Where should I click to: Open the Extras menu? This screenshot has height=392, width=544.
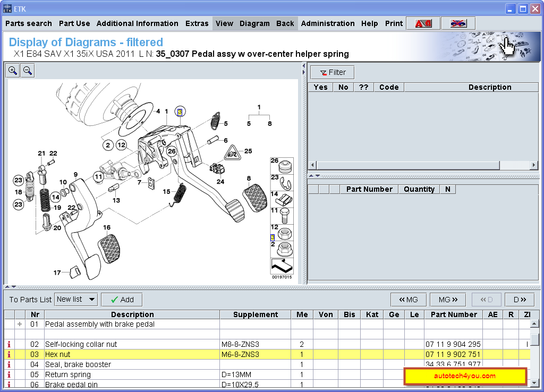[x=197, y=23]
